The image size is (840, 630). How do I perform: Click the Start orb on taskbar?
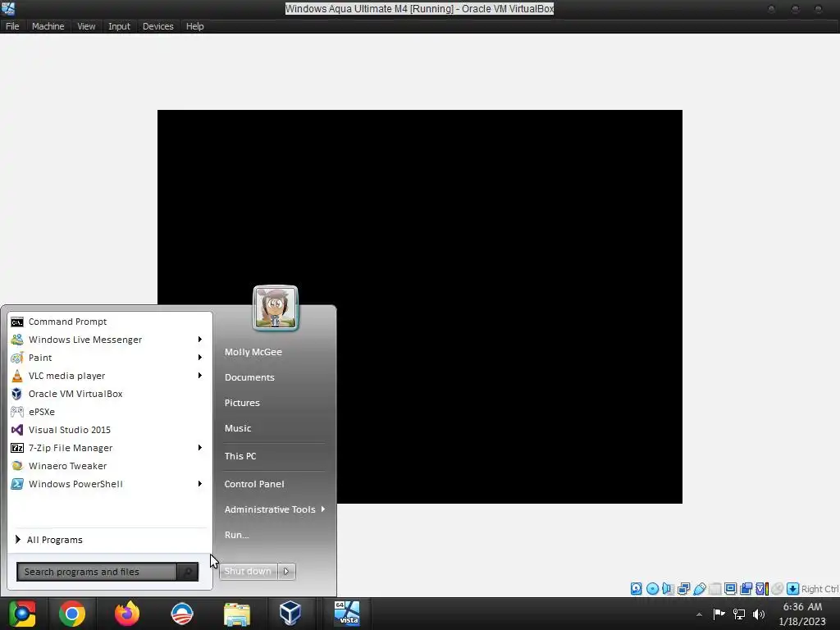(x=22, y=614)
